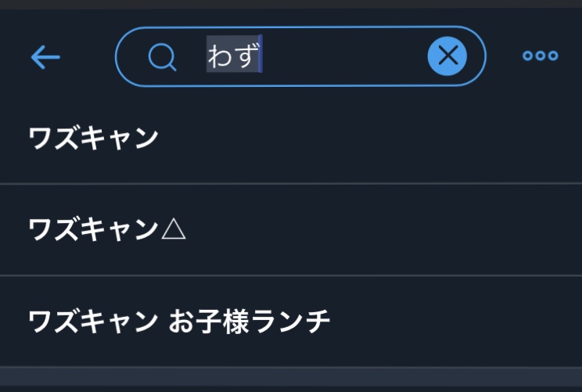The image size is (582, 392).
Task: Focus the search input field
Action: pos(344,56)
